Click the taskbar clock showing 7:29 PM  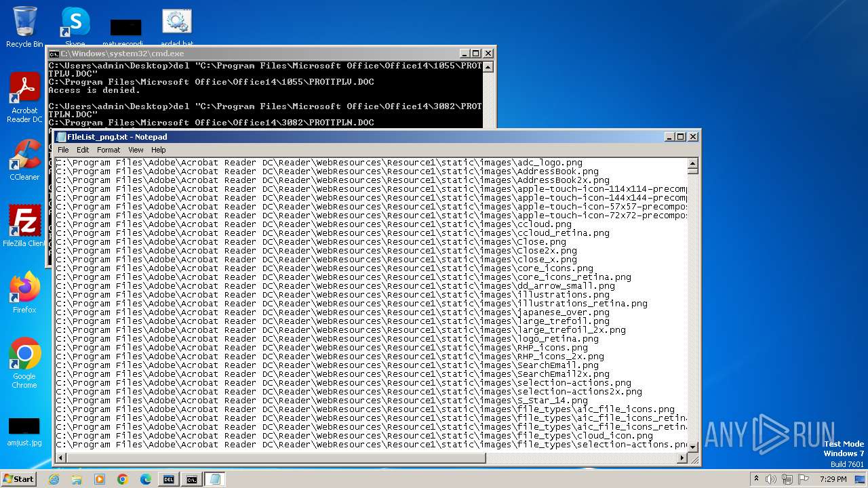833,479
